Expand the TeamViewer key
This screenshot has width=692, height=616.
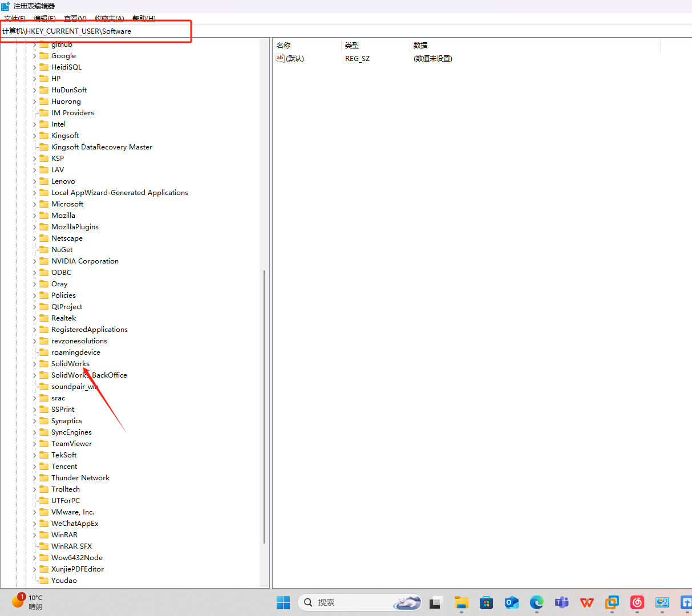coord(34,444)
